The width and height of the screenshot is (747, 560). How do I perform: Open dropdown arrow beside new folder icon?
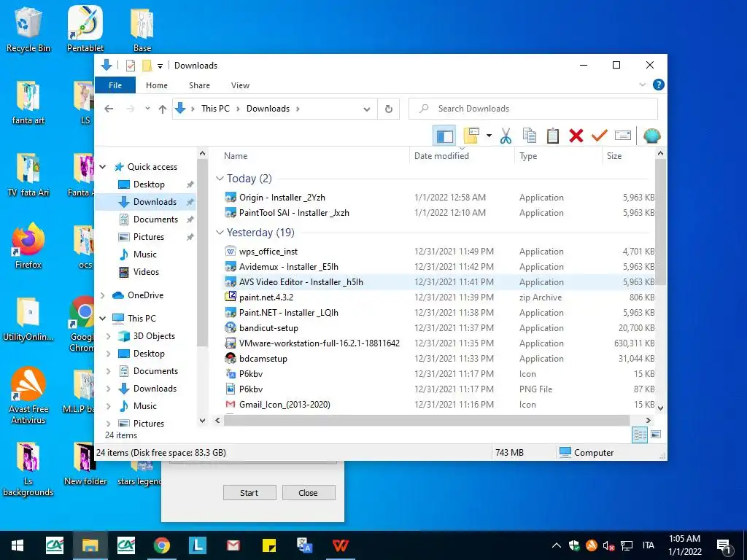click(489, 136)
